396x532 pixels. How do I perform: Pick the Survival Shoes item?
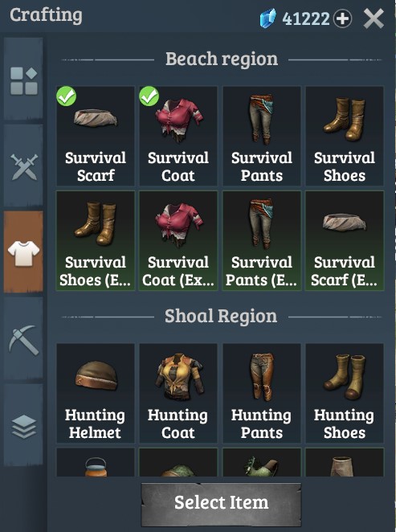(x=345, y=136)
